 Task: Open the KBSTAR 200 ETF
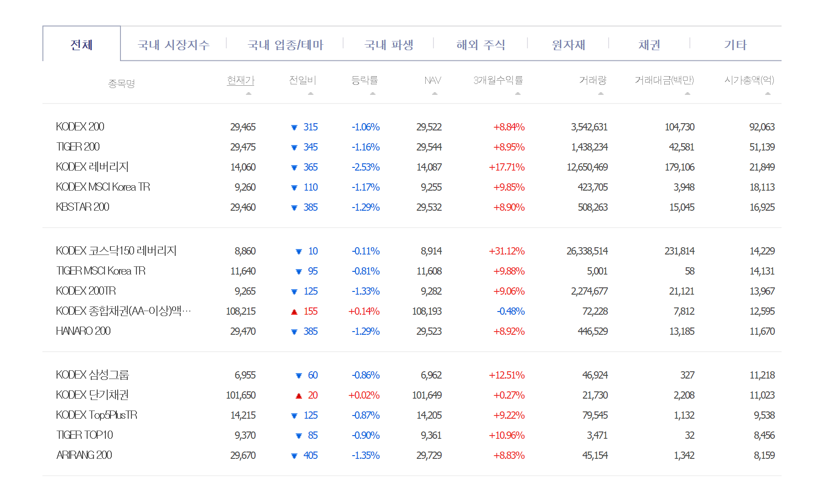click(x=83, y=207)
